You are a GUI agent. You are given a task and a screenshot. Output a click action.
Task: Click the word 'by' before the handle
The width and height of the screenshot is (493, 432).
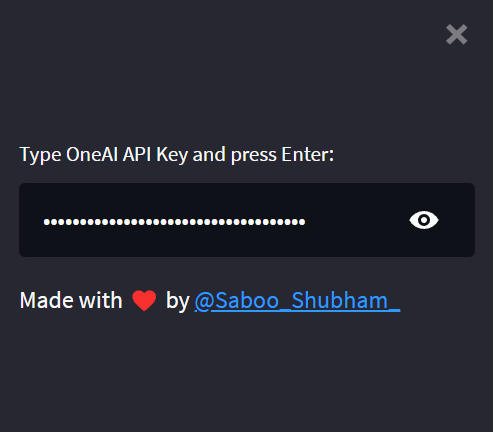point(178,301)
